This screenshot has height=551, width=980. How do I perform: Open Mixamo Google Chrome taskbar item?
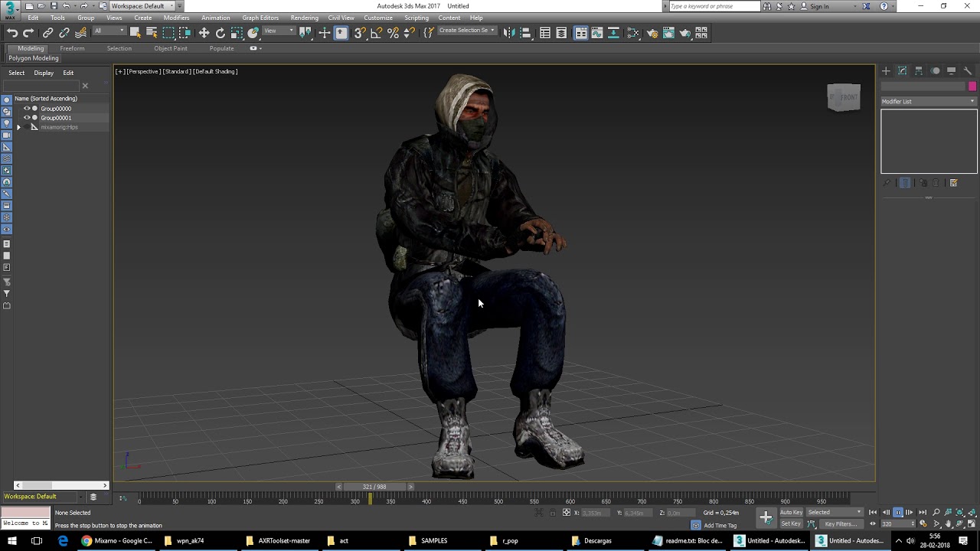tap(117, 540)
